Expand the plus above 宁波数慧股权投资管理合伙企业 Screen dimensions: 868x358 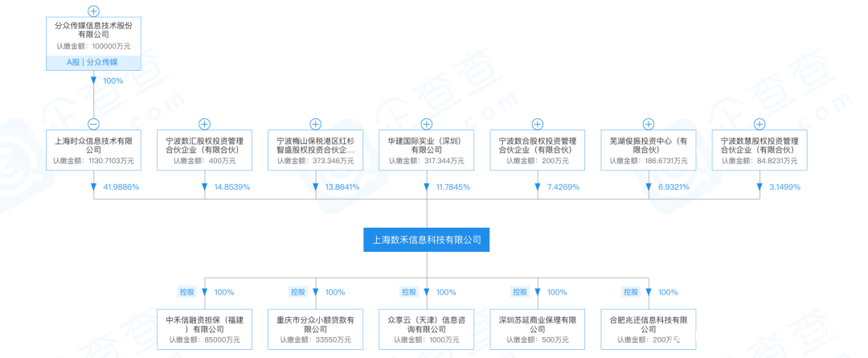tap(759, 124)
